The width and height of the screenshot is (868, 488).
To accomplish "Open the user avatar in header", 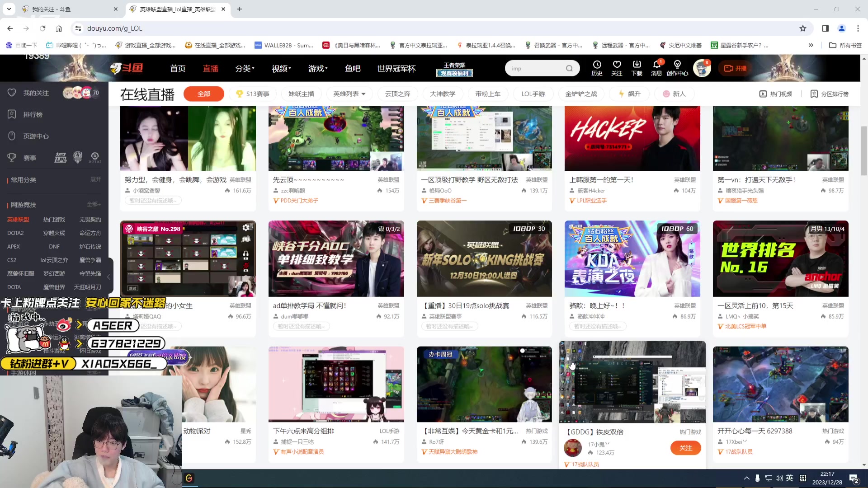I will coord(702,68).
